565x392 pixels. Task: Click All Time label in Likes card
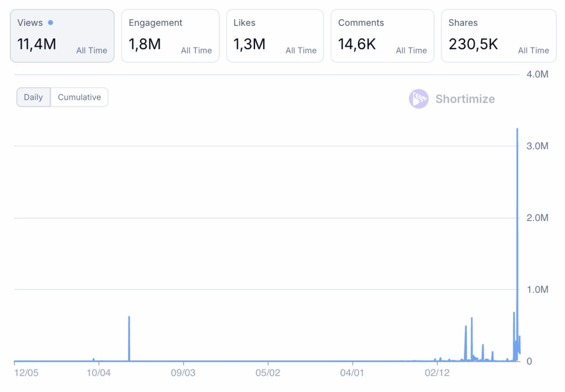(301, 50)
